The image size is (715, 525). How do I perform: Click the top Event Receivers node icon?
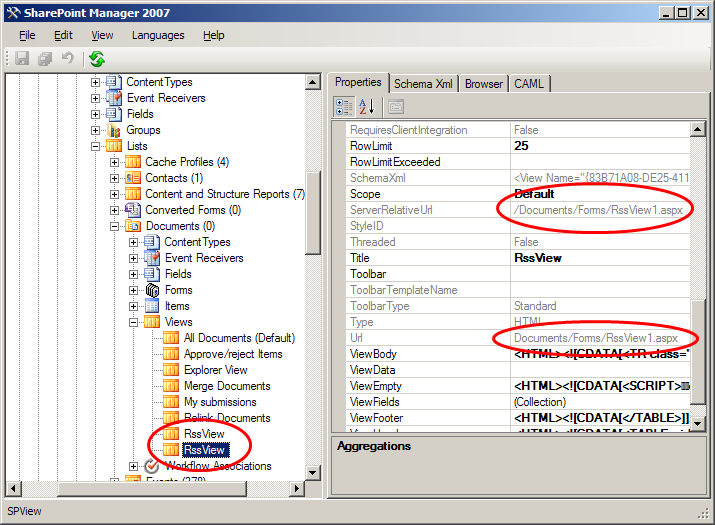(114, 98)
